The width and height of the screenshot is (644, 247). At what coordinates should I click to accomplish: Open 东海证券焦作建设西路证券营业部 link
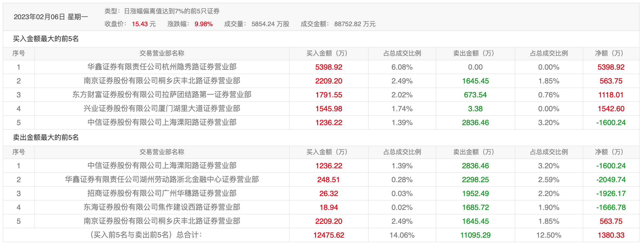point(162,207)
